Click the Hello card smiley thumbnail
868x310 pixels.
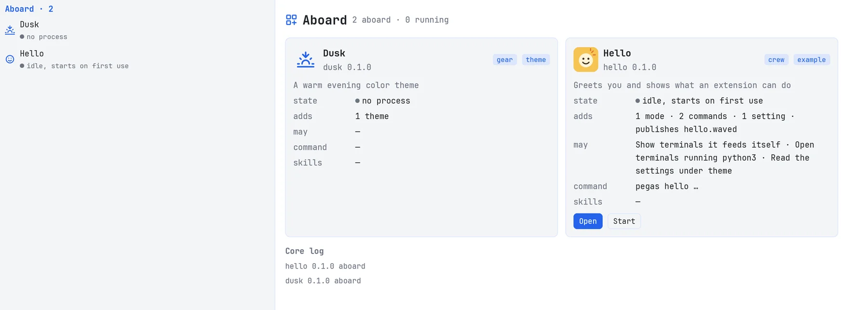tap(586, 59)
